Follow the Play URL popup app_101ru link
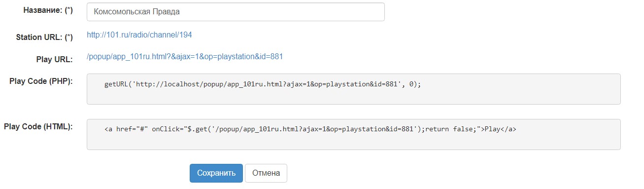The width and height of the screenshot is (644, 189). 185,57
